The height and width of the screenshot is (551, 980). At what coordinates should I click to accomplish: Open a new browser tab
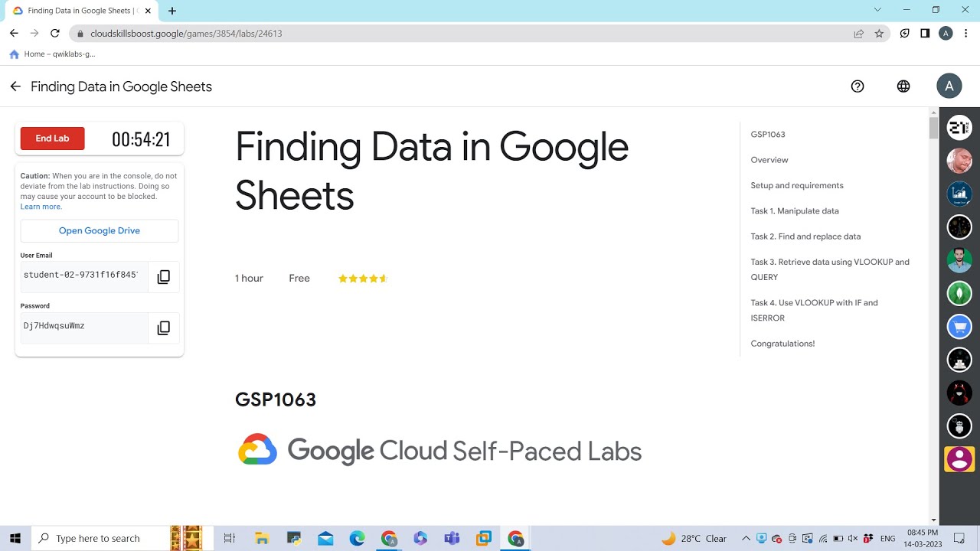[172, 11]
